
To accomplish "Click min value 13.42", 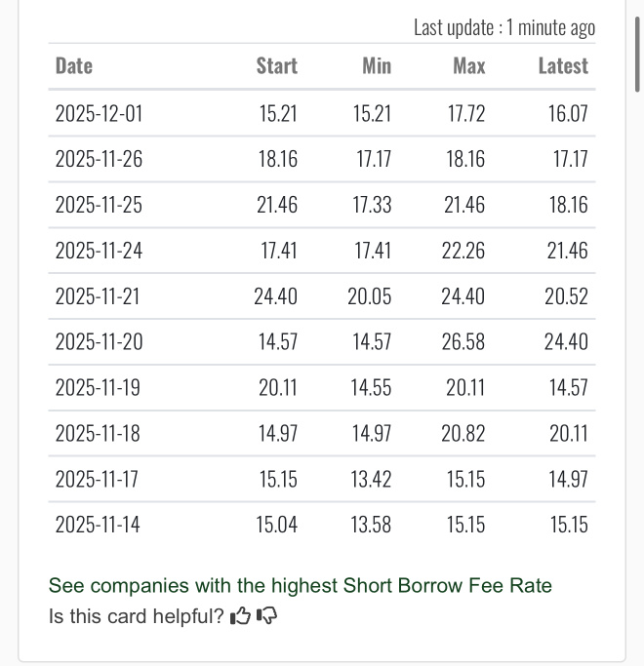I will coord(371,479).
